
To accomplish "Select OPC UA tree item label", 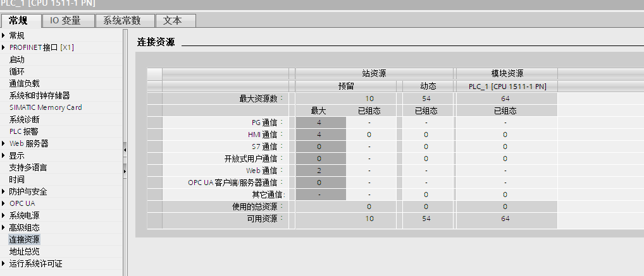I will pyautogui.click(x=22, y=204).
